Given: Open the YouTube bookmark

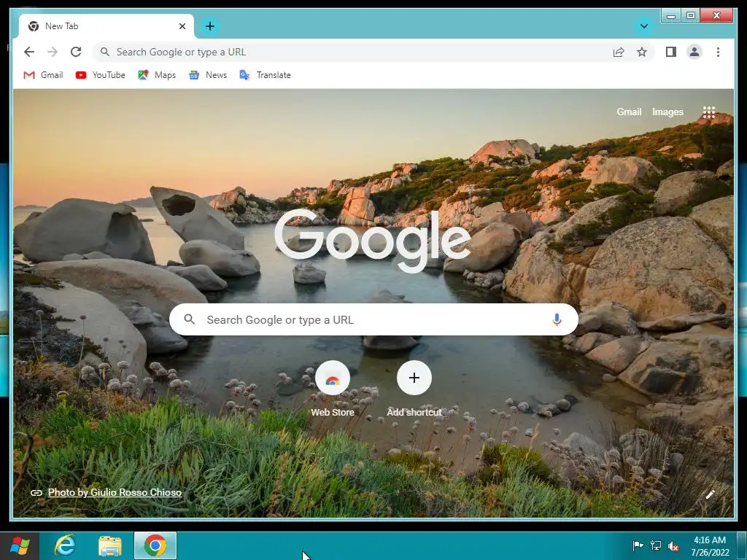Looking at the screenshot, I should 101,75.
